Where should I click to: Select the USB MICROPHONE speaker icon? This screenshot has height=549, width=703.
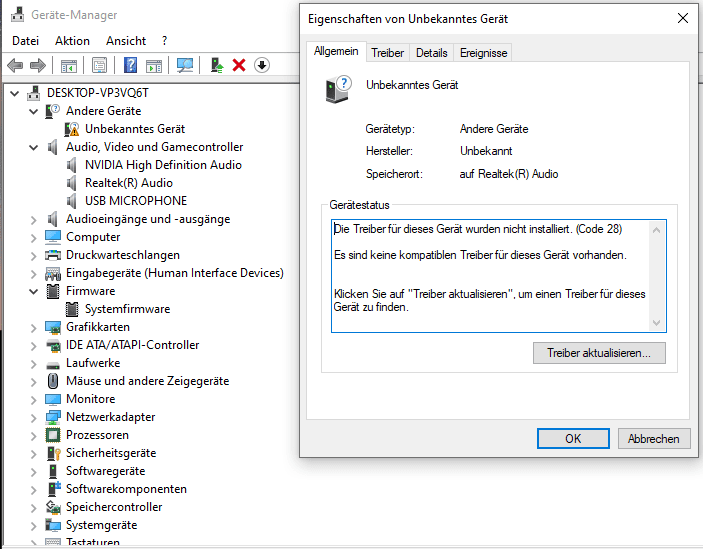(72, 201)
